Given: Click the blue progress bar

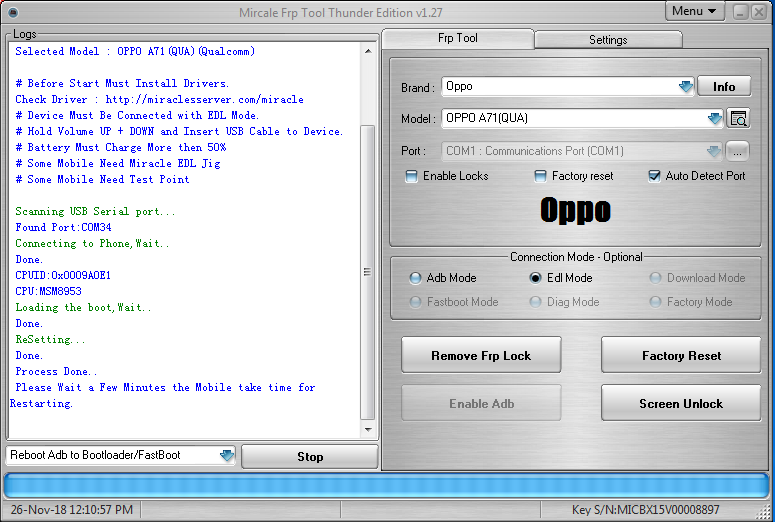Looking at the screenshot, I should (387, 485).
